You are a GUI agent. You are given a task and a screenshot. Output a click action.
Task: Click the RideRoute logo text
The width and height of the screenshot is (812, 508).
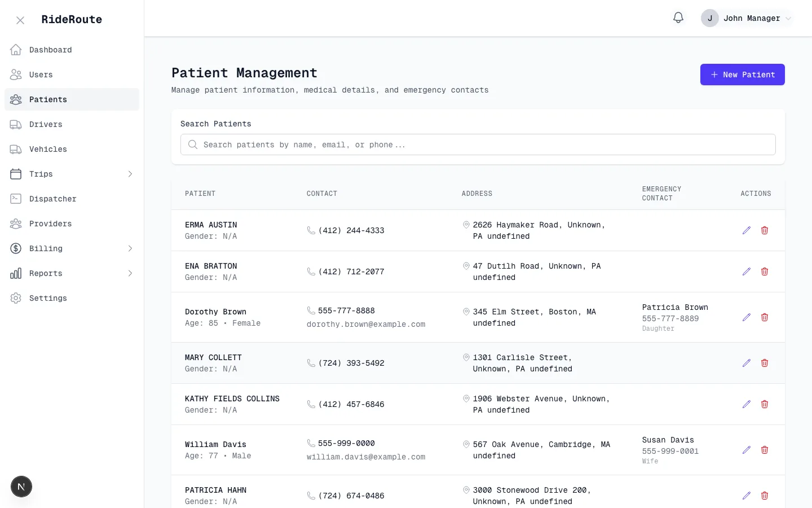[72, 19]
